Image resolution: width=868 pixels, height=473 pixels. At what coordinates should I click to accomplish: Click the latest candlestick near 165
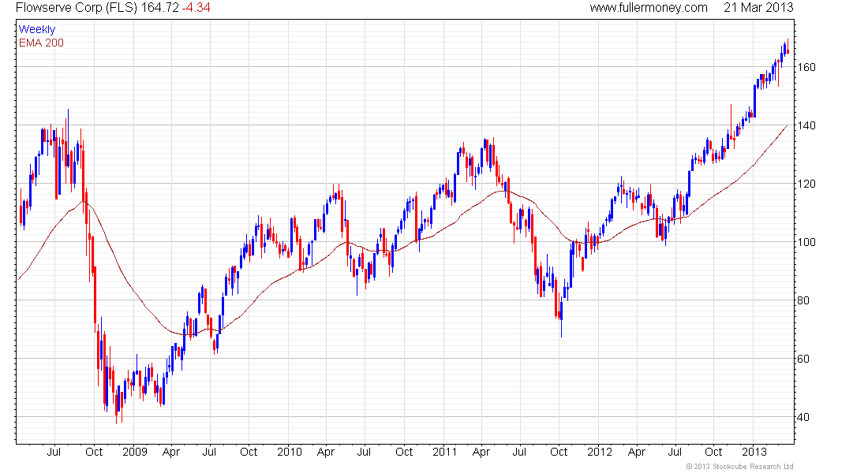788,47
